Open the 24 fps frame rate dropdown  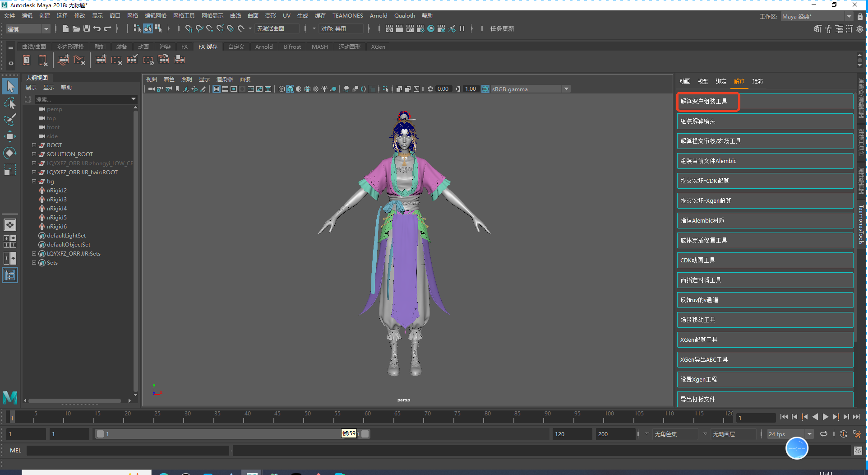click(x=809, y=434)
